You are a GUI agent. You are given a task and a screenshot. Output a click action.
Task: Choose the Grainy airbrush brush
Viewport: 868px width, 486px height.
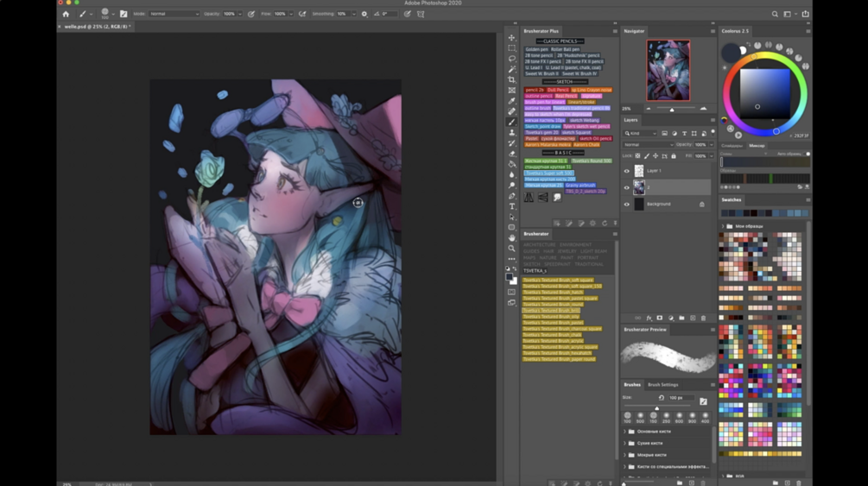tap(580, 185)
